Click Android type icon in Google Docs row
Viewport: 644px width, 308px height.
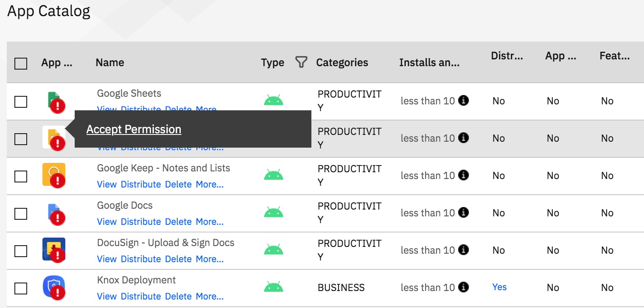pos(273,213)
